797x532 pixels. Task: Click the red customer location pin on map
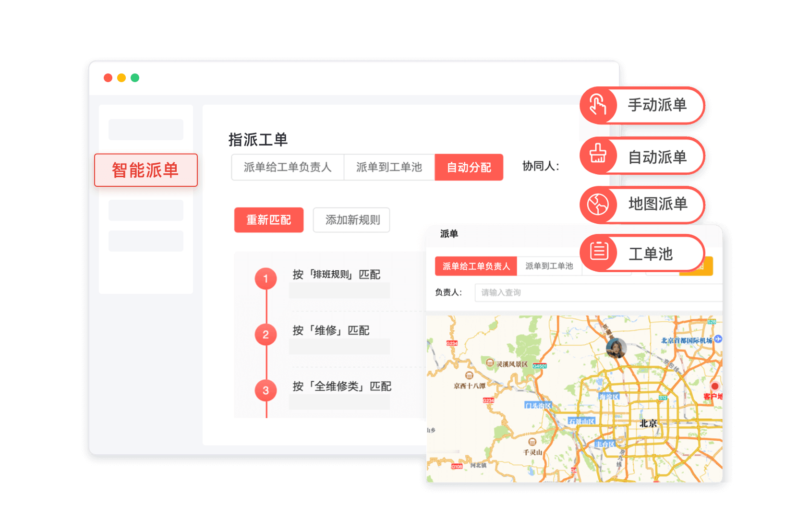tap(714, 386)
